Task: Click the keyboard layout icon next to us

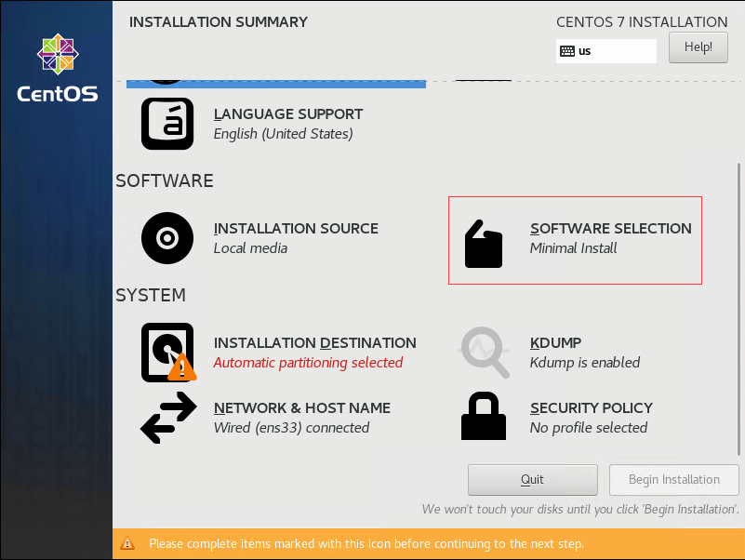Action: 567,51
